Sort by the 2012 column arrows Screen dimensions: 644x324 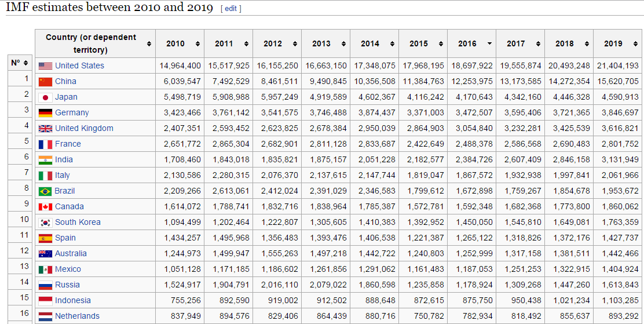point(295,43)
